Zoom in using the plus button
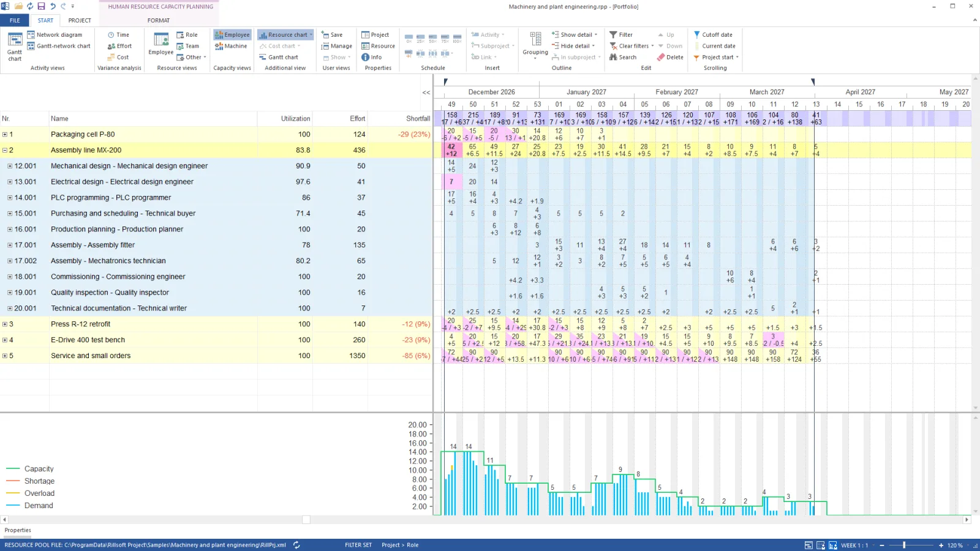This screenshot has height=551, width=980. click(941, 545)
